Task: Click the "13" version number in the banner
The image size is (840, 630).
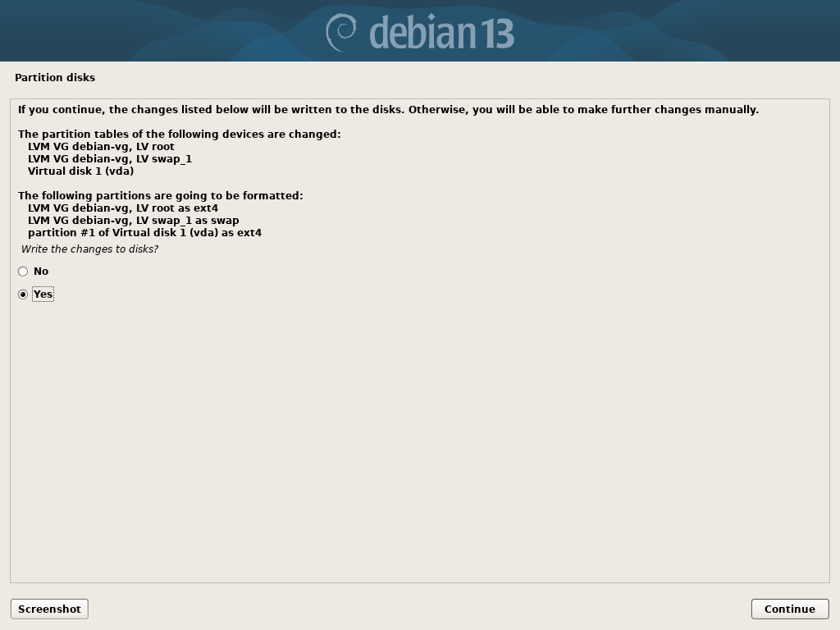Action: coord(496,33)
